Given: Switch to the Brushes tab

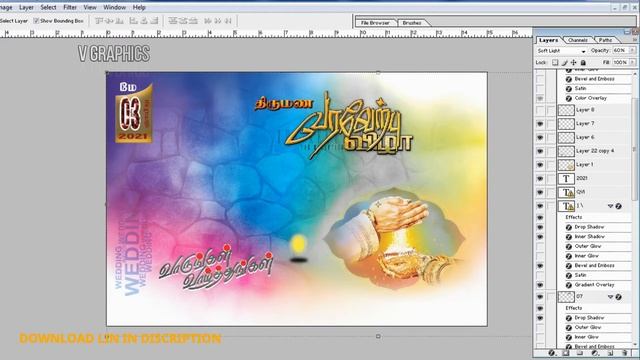Looking at the screenshot, I should (412, 23).
